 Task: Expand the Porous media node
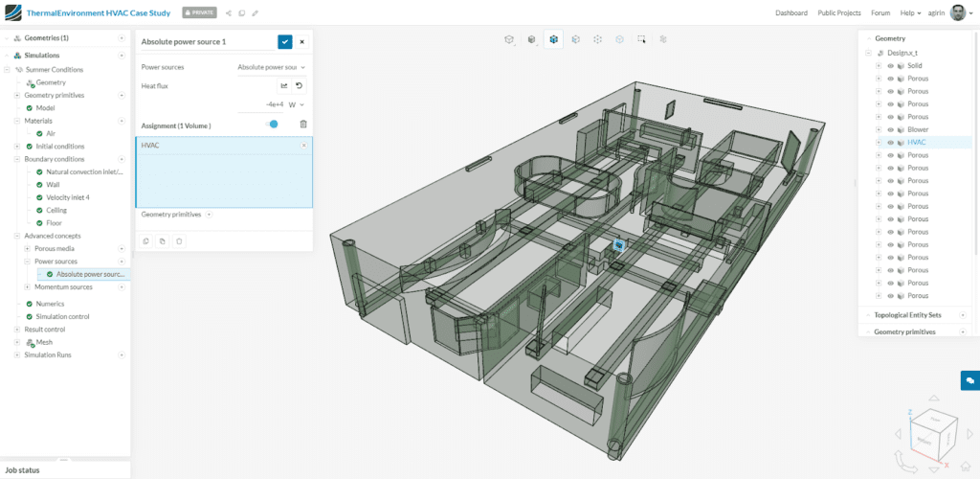coord(28,248)
